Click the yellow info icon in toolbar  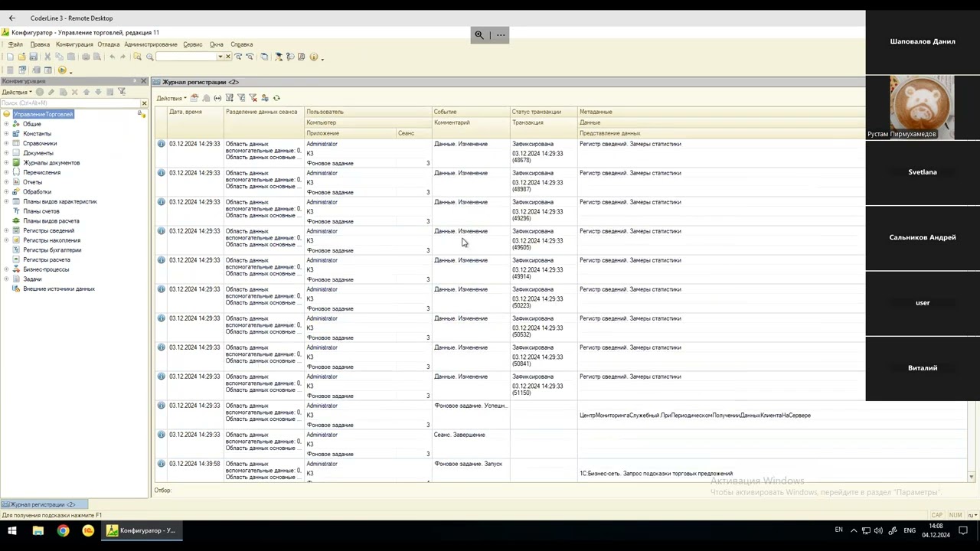pyautogui.click(x=314, y=57)
